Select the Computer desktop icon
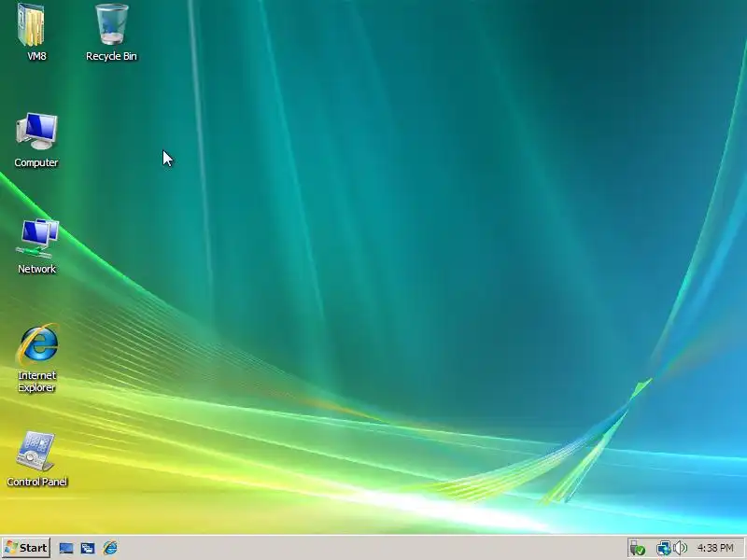Viewport: 747px width, 560px height. [36, 132]
